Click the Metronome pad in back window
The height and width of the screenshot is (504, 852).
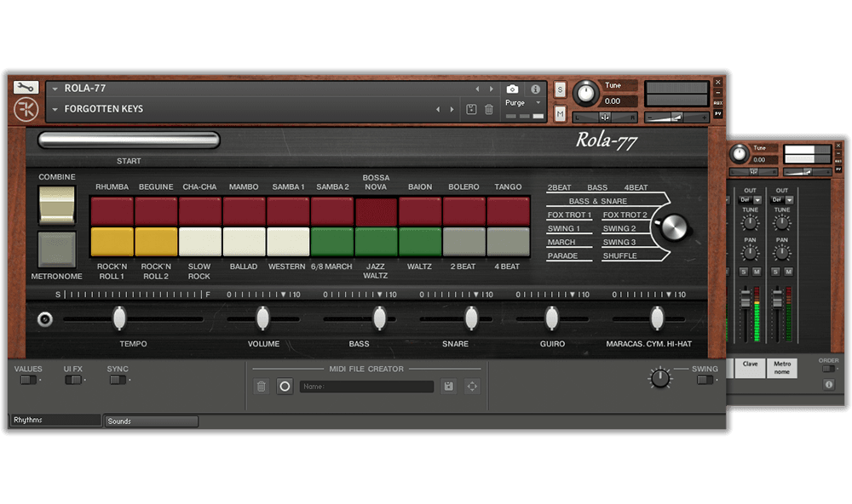[782, 368]
